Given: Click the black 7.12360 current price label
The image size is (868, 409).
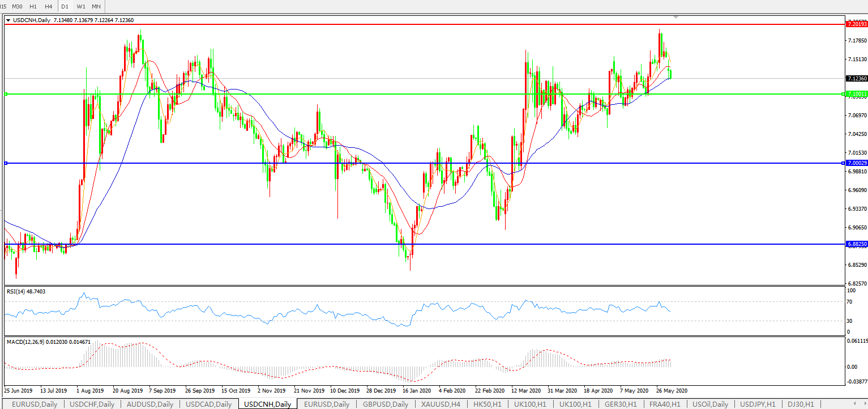Looking at the screenshot, I should (856, 78).
